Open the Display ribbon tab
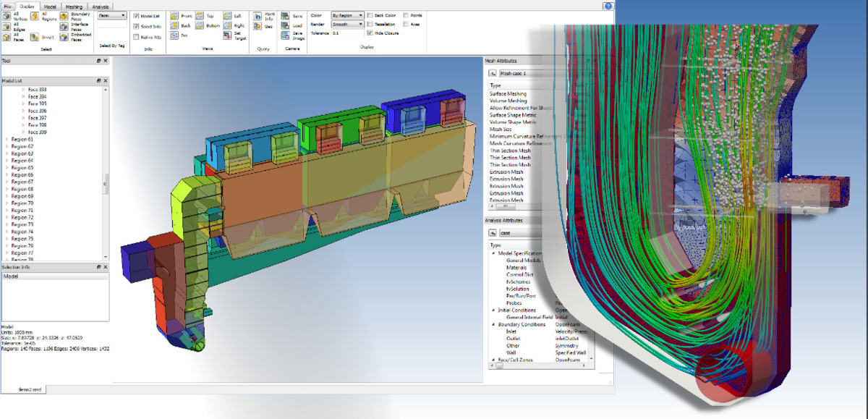 tap(27, 7)
